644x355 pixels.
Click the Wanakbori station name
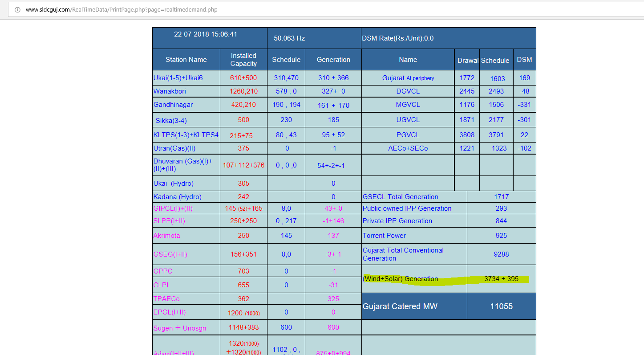(x=170, y=91)
